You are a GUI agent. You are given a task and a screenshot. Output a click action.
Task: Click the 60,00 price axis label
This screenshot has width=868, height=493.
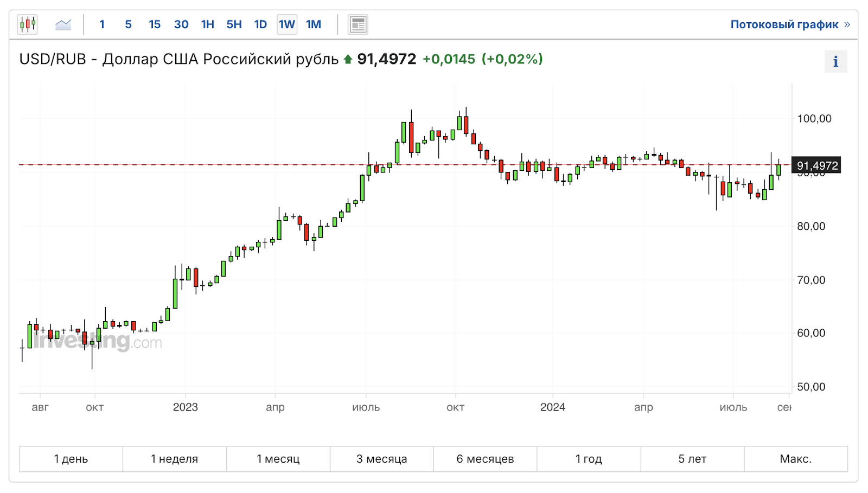tap(811, 333)
